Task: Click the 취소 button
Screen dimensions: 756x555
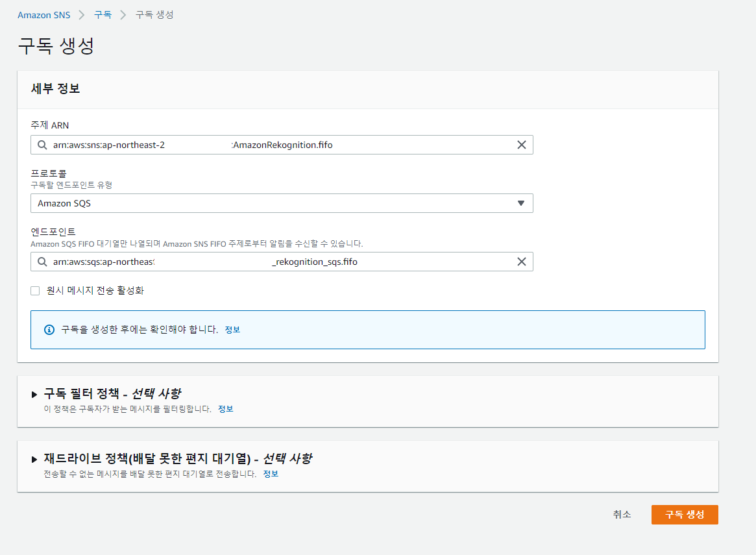Action: click(622, 515)
